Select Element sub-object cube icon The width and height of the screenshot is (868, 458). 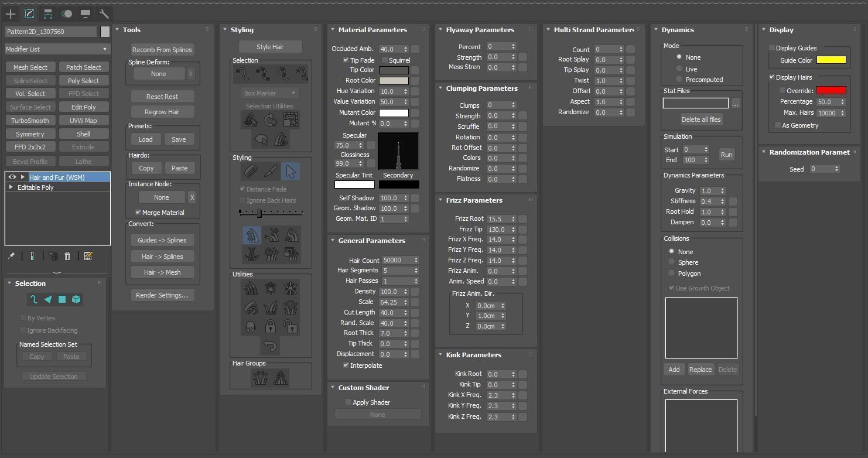[76, 299]
